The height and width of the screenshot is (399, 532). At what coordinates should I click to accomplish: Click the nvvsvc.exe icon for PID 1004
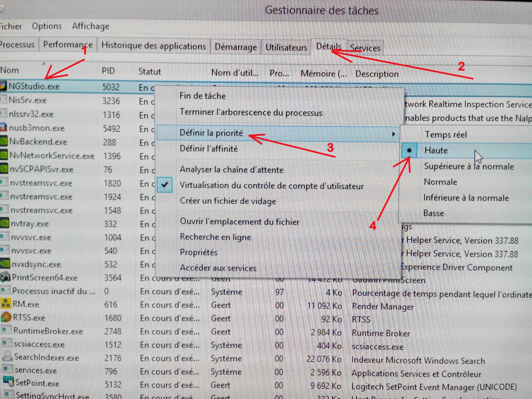pos(4,236)
